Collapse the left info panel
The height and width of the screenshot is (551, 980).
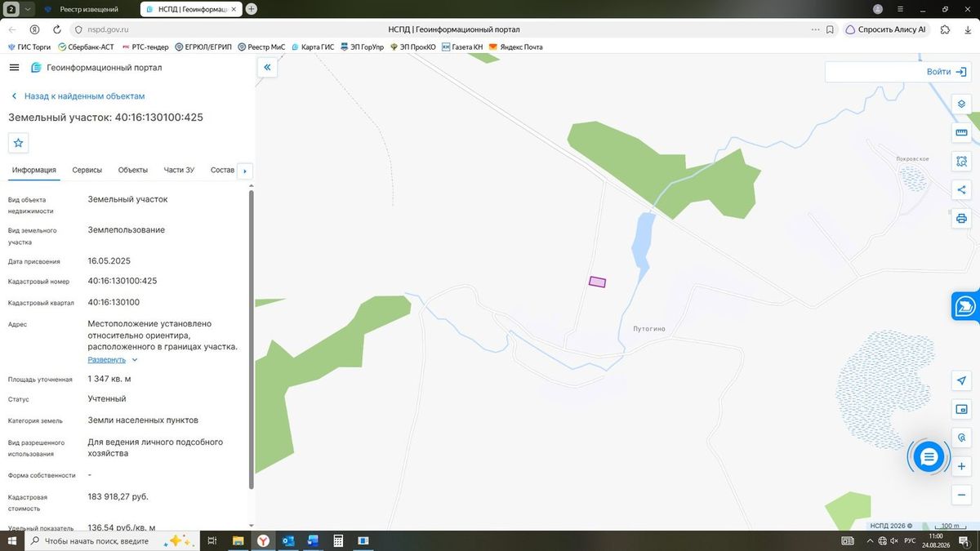(267, 68)
